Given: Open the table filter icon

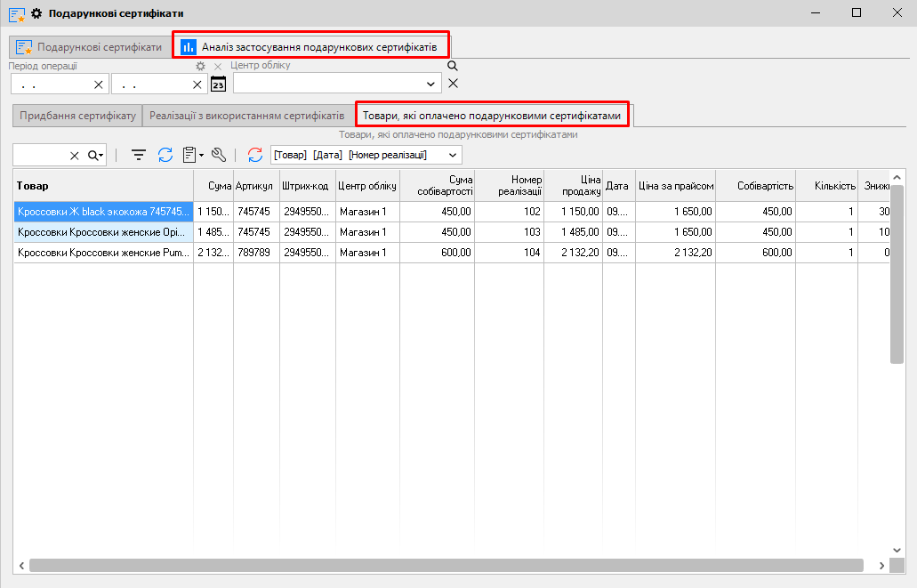Looking at the screenshot, I should point(139,155).
